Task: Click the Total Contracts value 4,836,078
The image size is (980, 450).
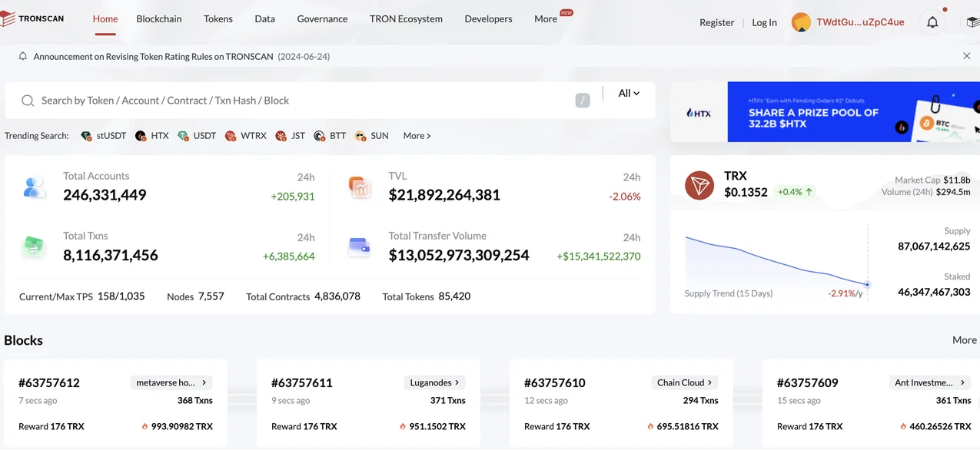Action: click(x=337, y=296)
